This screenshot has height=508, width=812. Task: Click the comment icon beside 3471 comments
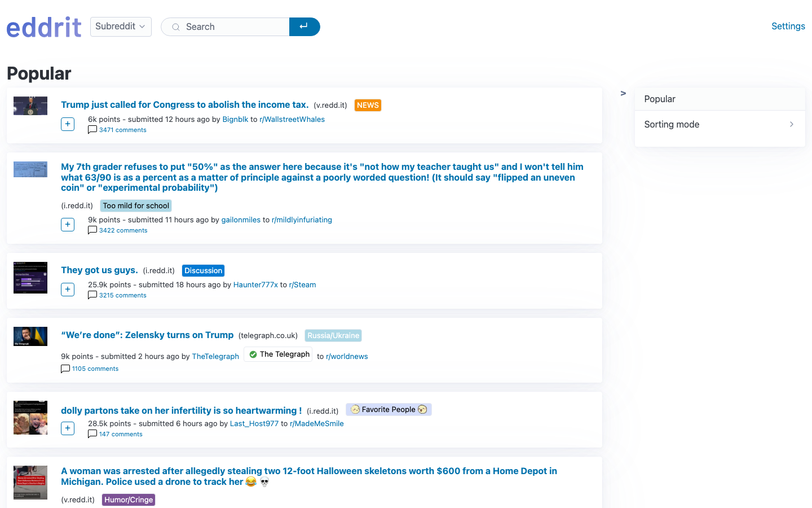[x=92, y=130]
